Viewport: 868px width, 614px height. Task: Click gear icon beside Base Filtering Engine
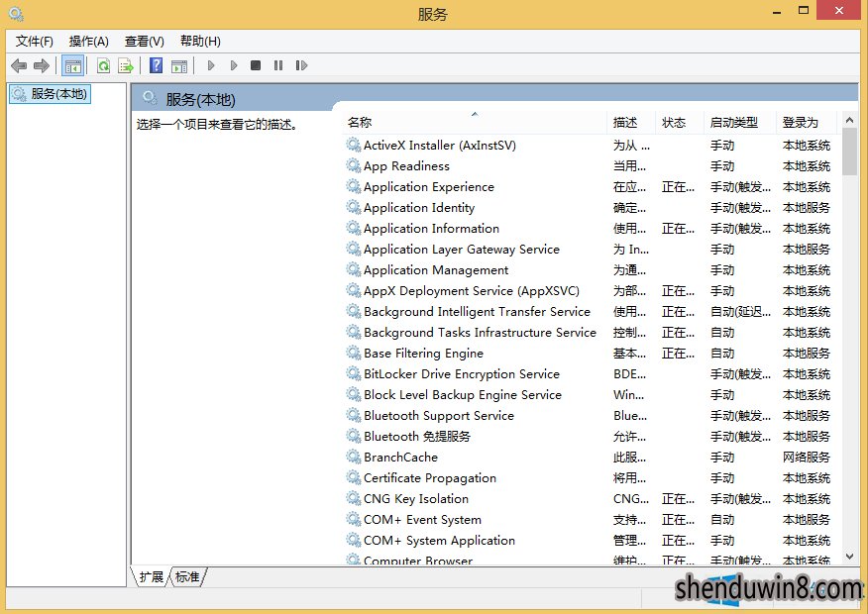pos(354,353)
